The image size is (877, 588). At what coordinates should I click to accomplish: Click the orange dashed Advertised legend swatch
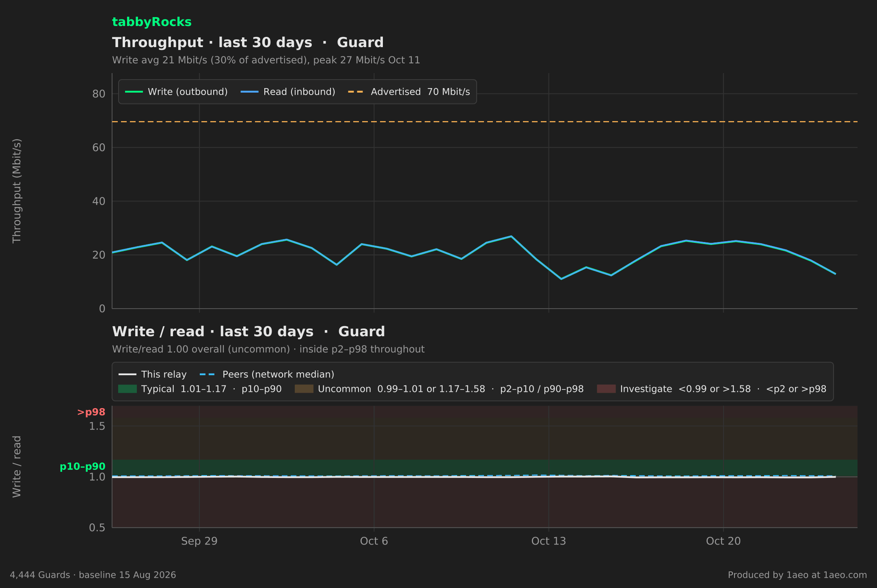[x=356, y=92]
